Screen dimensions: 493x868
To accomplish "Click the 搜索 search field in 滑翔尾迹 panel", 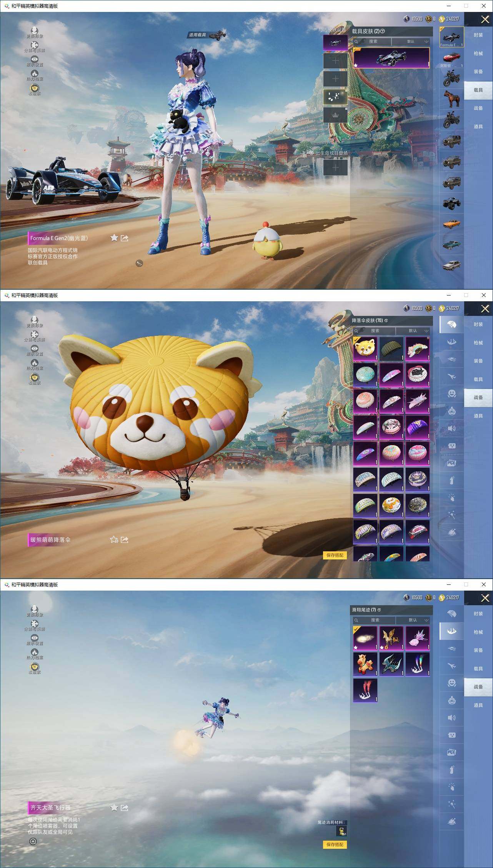I will 374,620.
